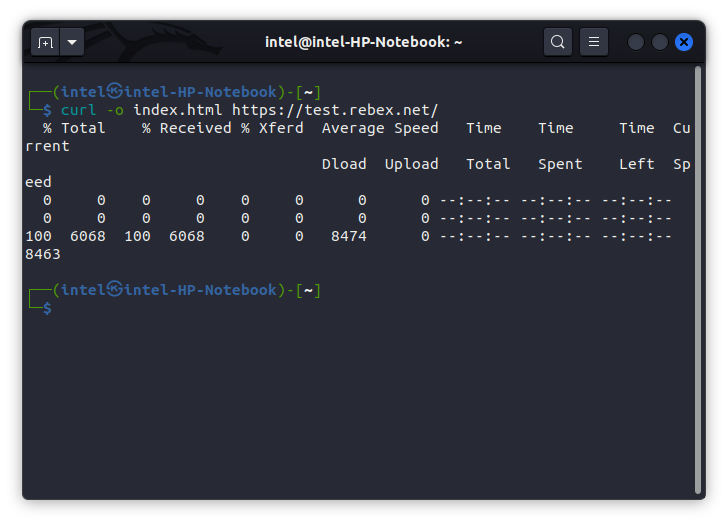Screen dimensions: 728x524
Task: Maximize the terminal window
Action: (x=660, y=42)
